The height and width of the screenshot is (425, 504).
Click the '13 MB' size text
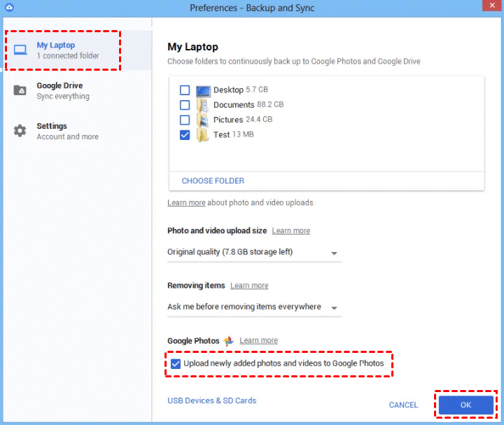[x=243, y=134]
